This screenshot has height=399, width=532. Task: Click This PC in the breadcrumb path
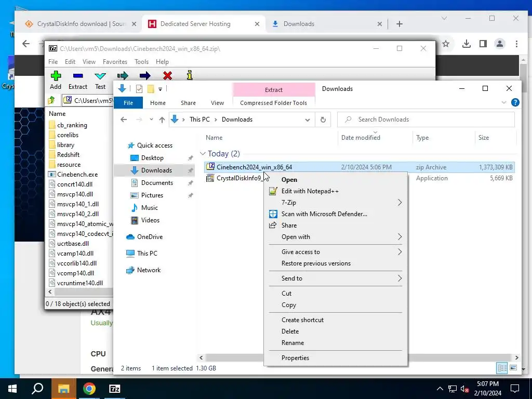click(199, 119)
